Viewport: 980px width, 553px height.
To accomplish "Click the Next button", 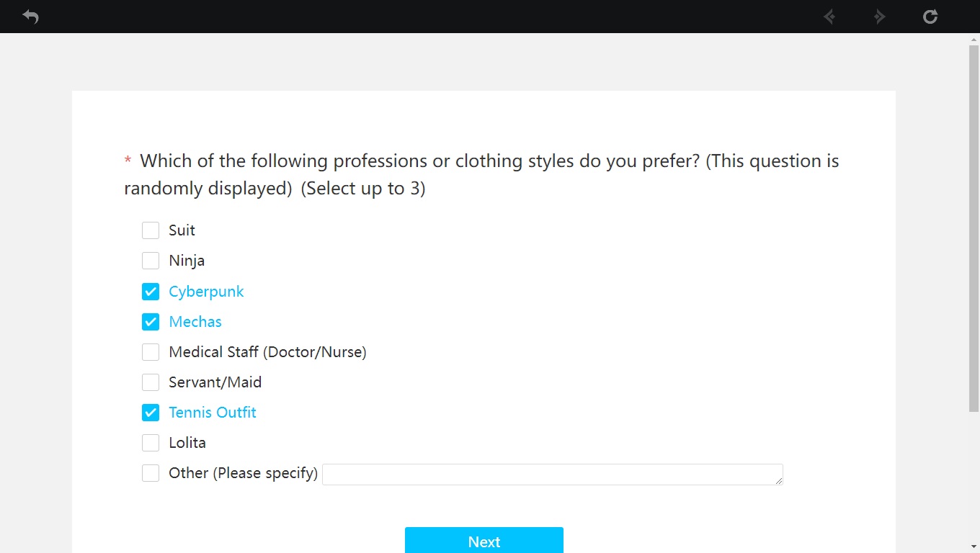I will pyautogui.click(x=484, y=541).
